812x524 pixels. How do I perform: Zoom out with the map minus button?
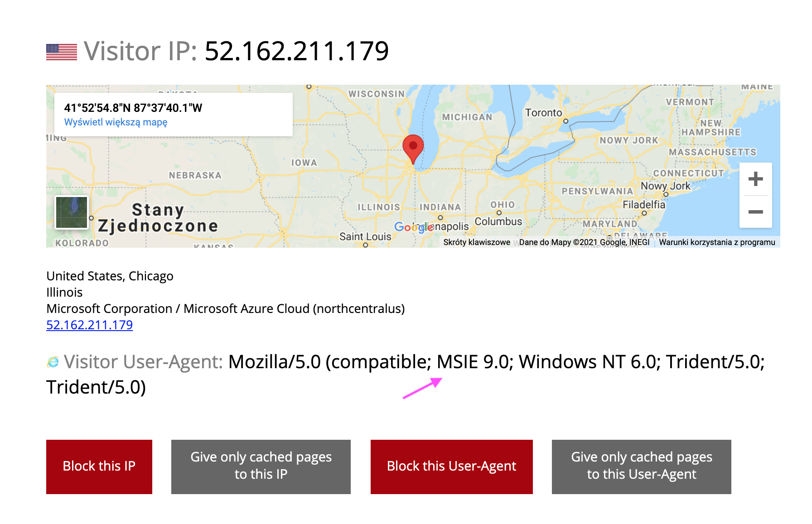(x=755, y=212)
